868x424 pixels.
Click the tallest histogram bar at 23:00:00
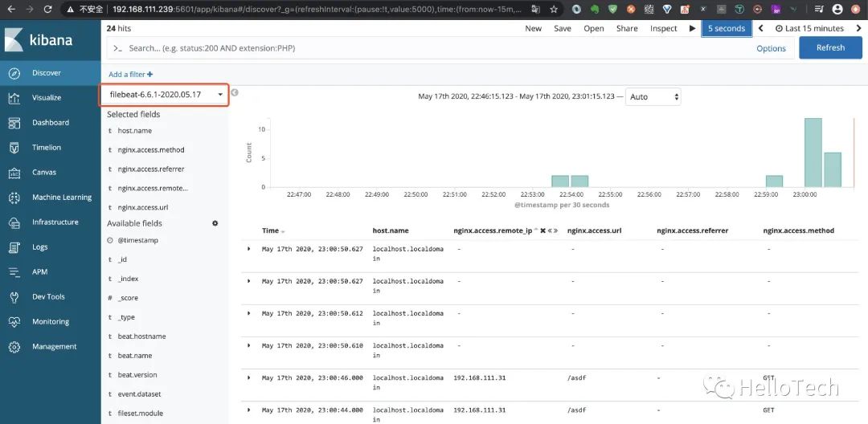coord(813,153)
